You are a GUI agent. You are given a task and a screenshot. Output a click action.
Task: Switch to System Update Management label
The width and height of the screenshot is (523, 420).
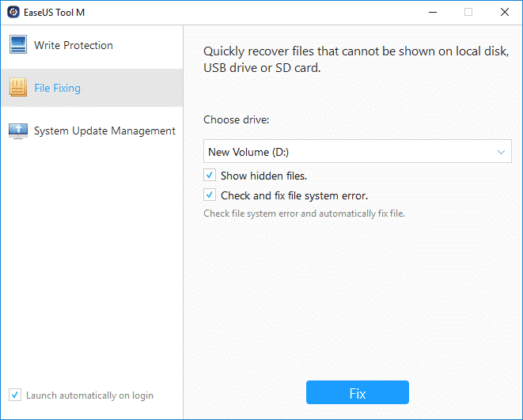pyautogui.click(x=104, y=131)
